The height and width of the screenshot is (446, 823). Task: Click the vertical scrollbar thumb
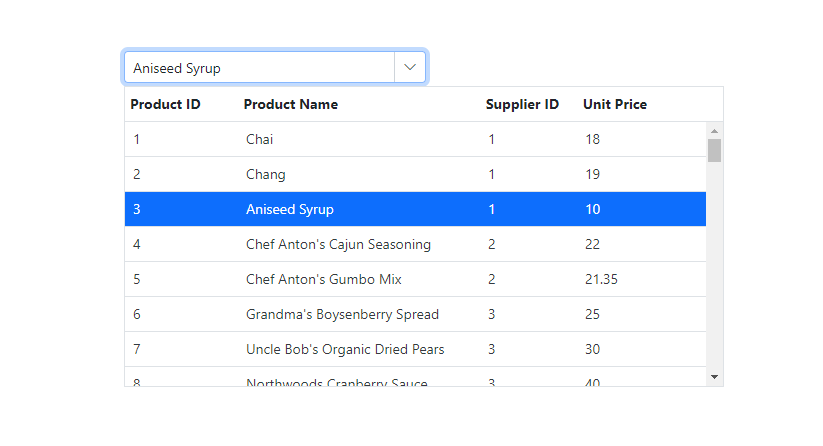pyautogui.click(x=714, y=150)
